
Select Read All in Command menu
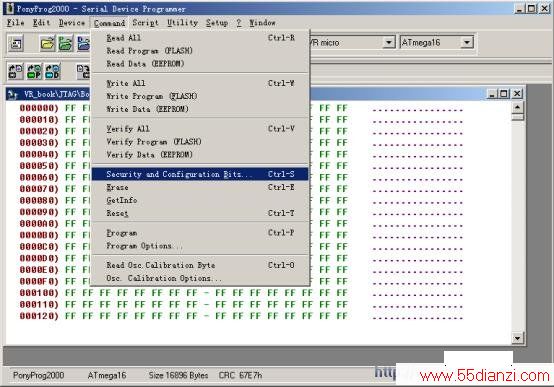coord(200,37)
